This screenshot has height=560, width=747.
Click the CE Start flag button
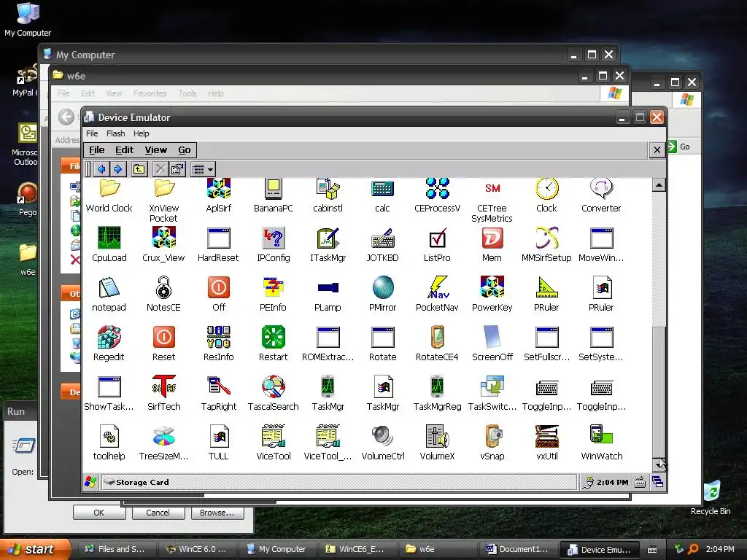(x=90, y=482)
